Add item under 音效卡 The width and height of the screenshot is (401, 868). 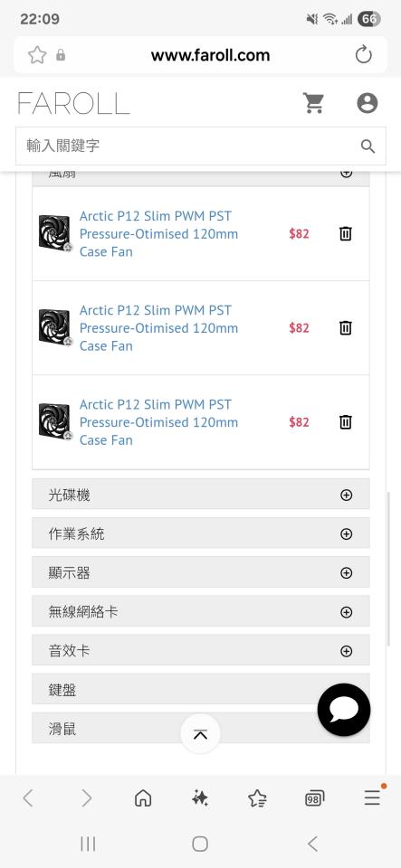[x=346, y=651]
